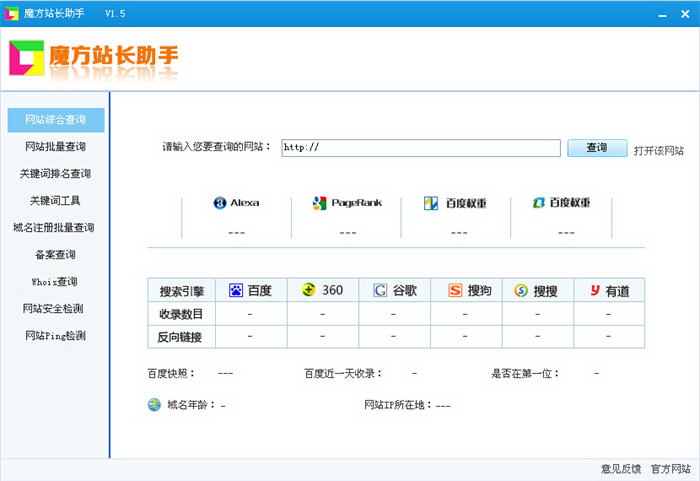
Task: Click the 360 search engine icon
Action: [x=309, y=291]
